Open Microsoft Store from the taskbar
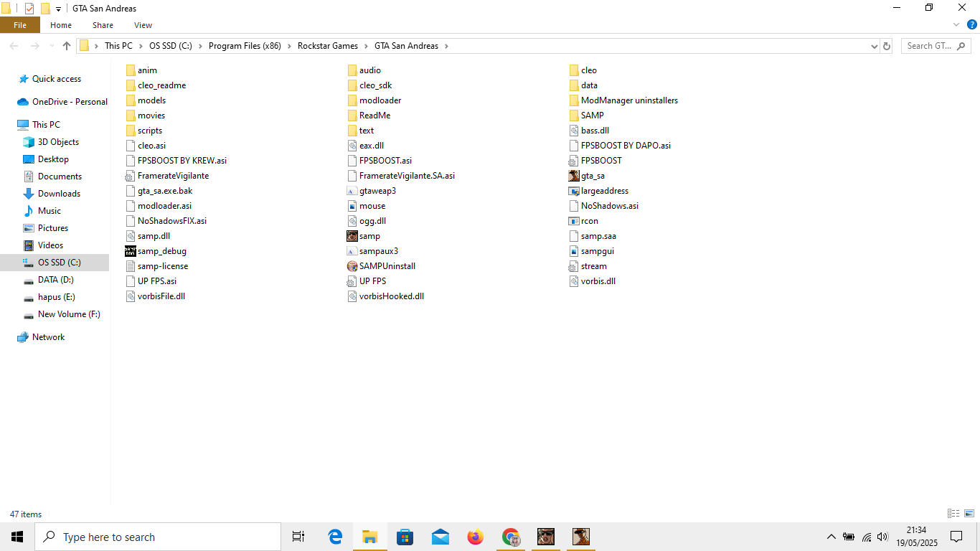980x551 pixels. pos(405,537)
